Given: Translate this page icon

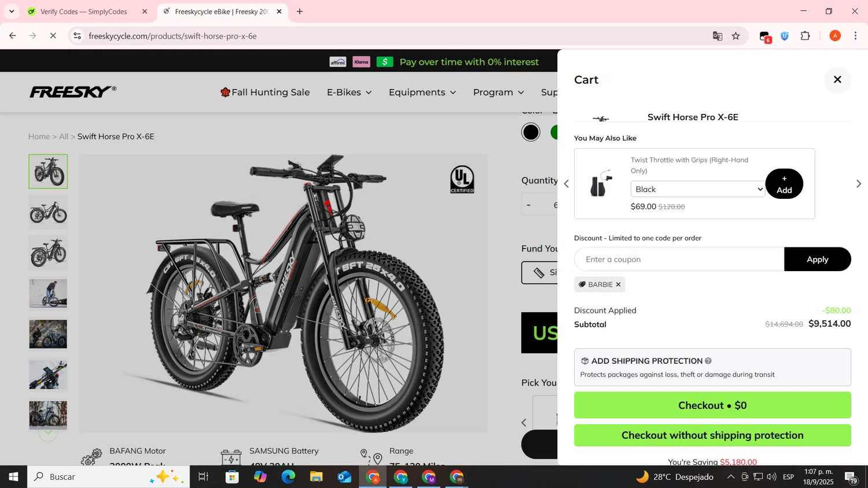Looking at the screenshot, I should [718, 36].
